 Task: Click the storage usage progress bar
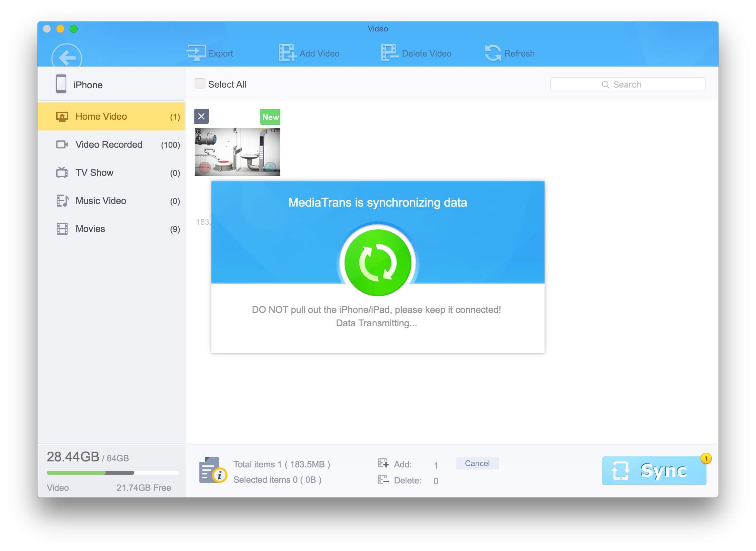click(x=113, y=473)
